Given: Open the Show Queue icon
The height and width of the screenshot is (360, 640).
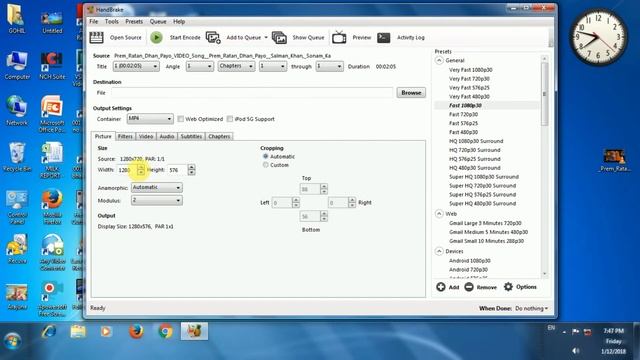Looking at the screenshot, I should tap(279, 38).
